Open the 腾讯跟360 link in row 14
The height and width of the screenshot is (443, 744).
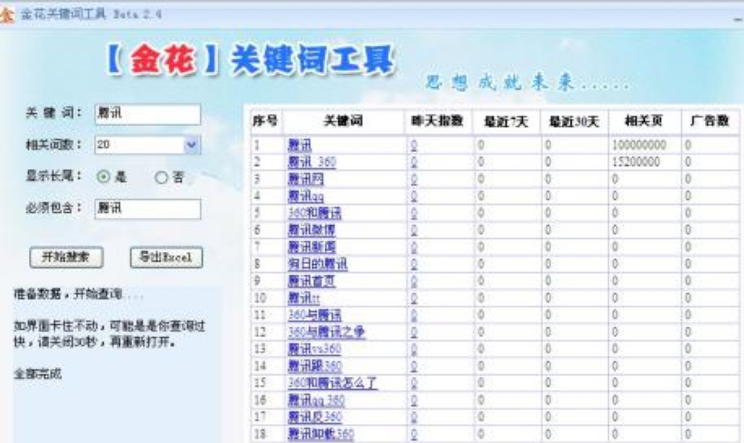[x=315, y=366]
